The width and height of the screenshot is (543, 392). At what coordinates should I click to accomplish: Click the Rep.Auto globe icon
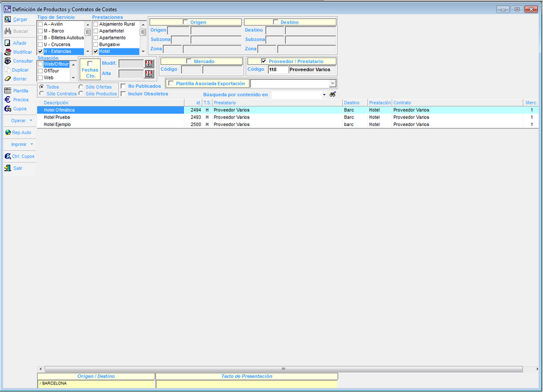coord(8,132)
